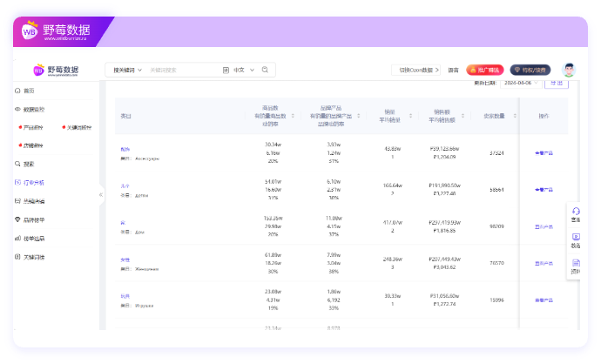This screenshot has height=364, width=601.
Task: Click the 切换Ozon数据 button
Action: click(416, 71)
